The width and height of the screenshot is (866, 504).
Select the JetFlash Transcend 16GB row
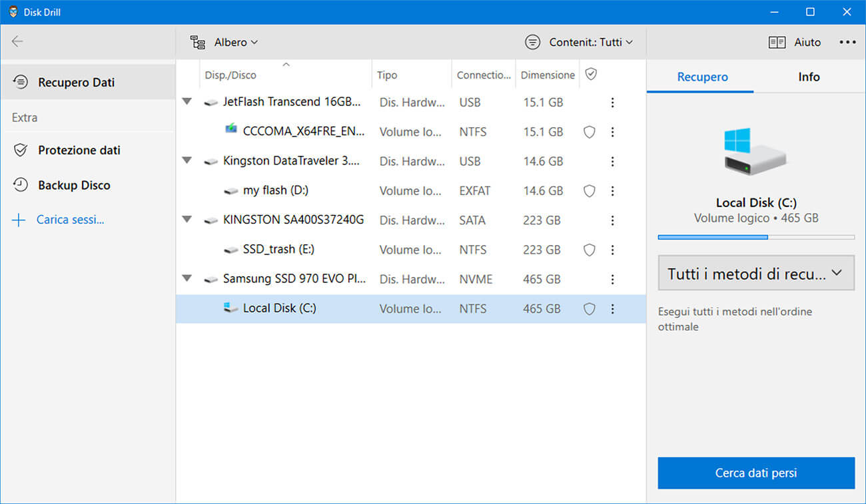(x=411, y=103)
